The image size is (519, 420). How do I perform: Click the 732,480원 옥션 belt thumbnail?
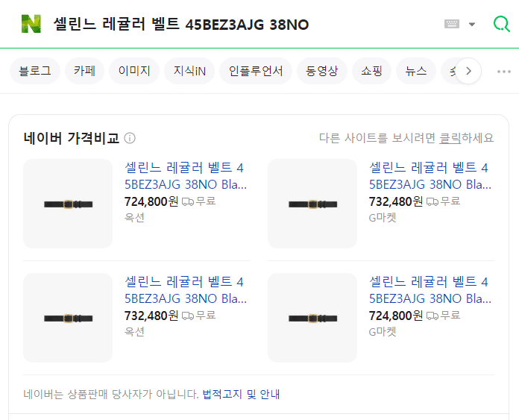[68, 318]
